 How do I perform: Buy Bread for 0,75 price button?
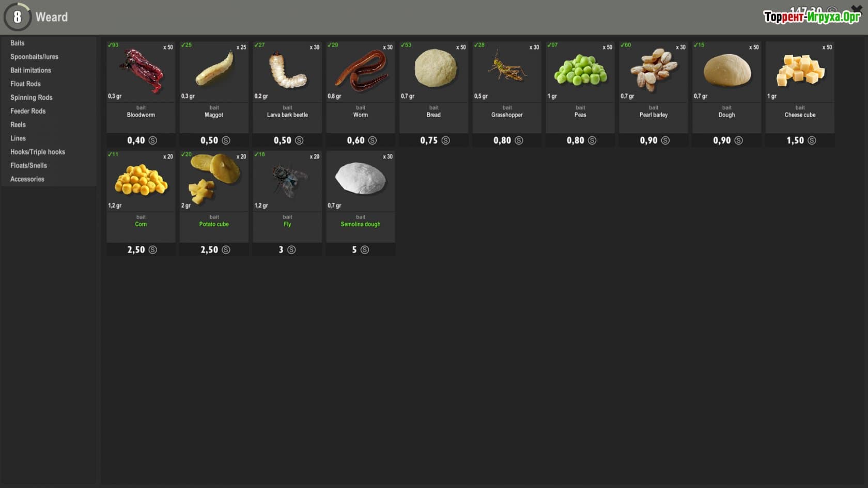[434, 140]
